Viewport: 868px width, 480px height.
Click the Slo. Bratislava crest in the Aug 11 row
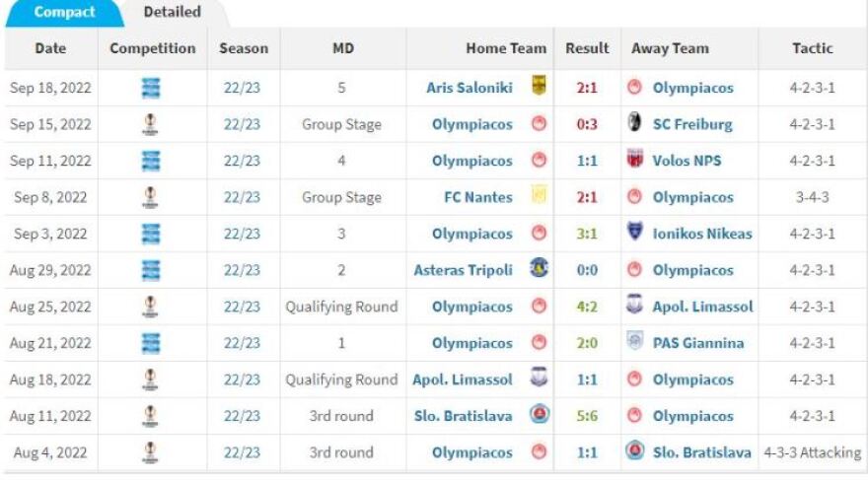(539, 415)
